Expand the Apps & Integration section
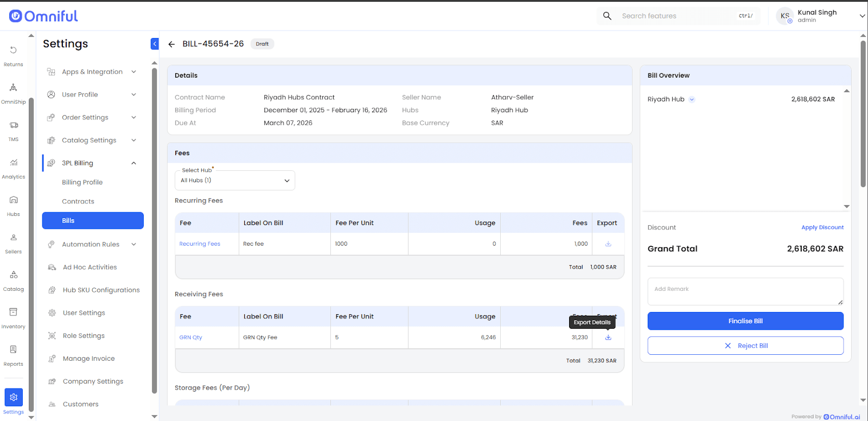Image resolution: width=868 pixels, height=421 pixels. tap(133, 72)
